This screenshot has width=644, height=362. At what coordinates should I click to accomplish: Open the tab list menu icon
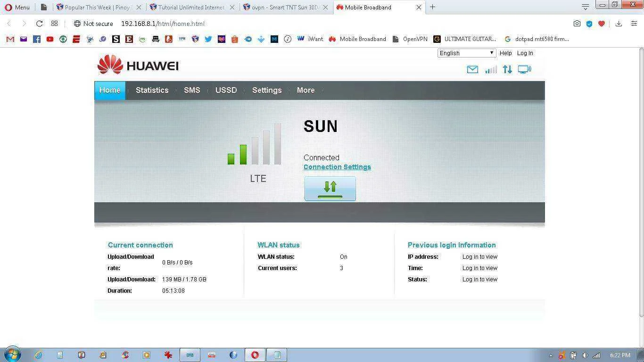click(585, 7)
